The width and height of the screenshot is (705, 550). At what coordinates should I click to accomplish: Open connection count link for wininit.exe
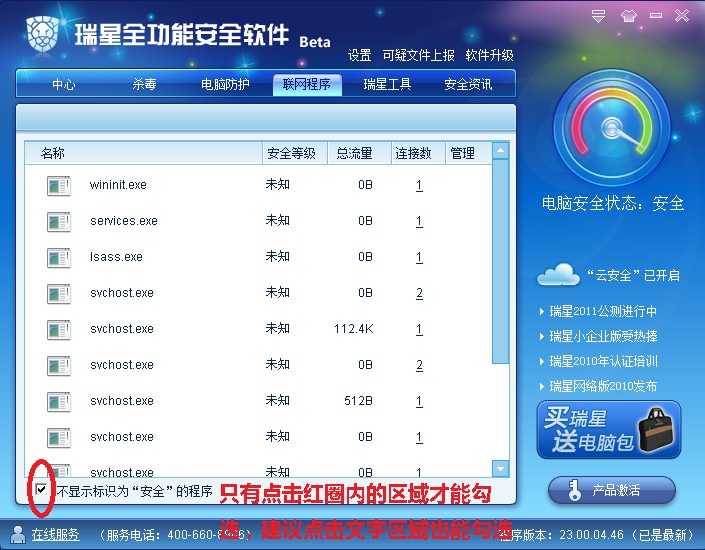(419, 185)
